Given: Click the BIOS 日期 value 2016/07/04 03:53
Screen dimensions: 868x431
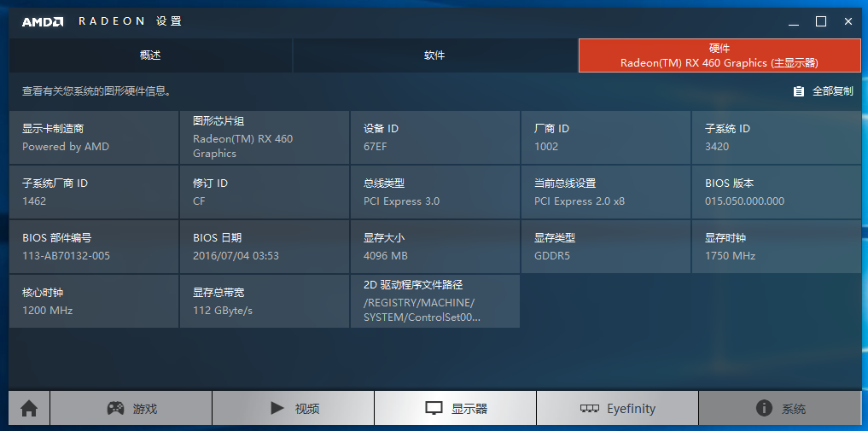Looking at the screenshot, I should click(x=236, y=256).
